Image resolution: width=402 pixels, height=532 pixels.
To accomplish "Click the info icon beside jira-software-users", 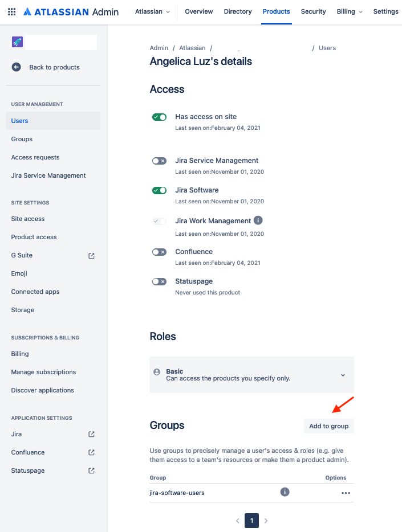I will [x=285, y=492].
